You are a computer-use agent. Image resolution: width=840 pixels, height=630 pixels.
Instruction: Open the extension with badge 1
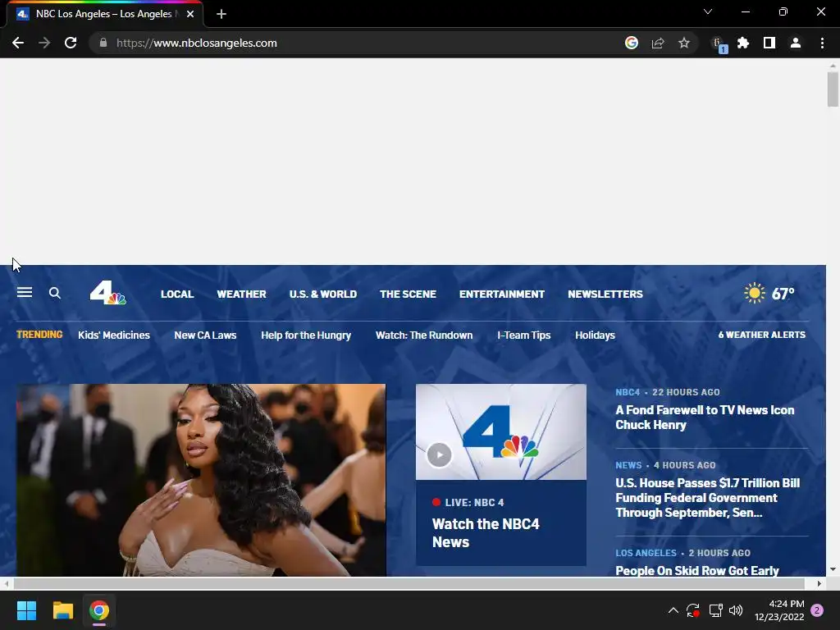click(x=719, y=44)
